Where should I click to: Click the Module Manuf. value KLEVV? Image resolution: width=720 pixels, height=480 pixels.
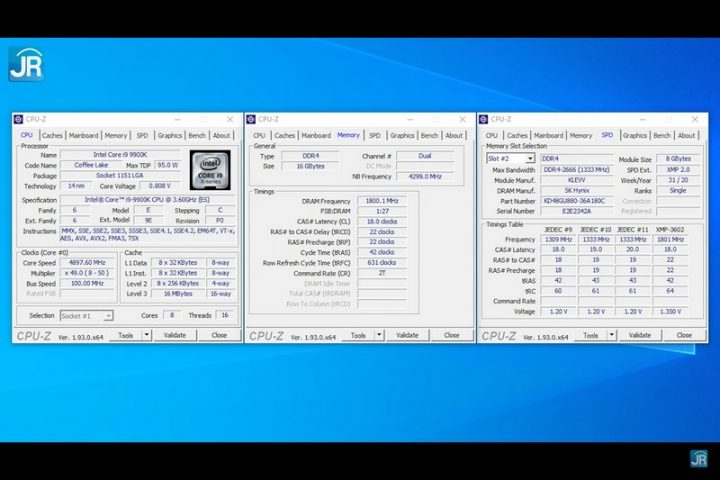tap(577, 180)
